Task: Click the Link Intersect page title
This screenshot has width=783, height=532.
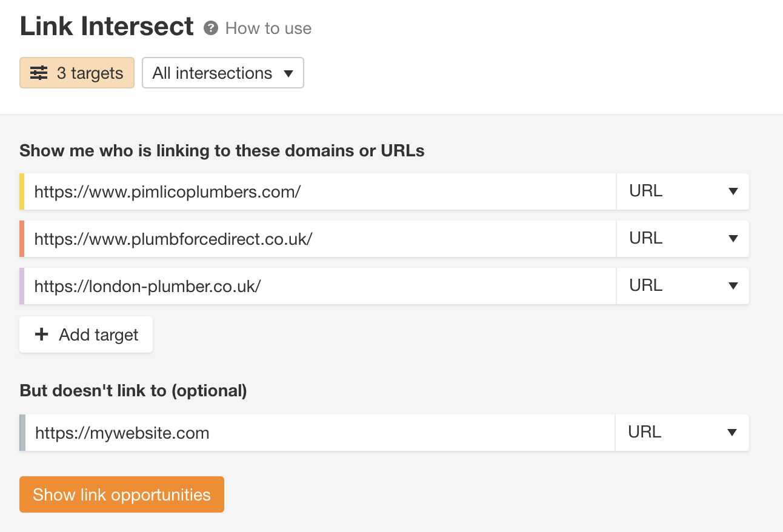Action: pyautogui.click(x=107, y=26)
